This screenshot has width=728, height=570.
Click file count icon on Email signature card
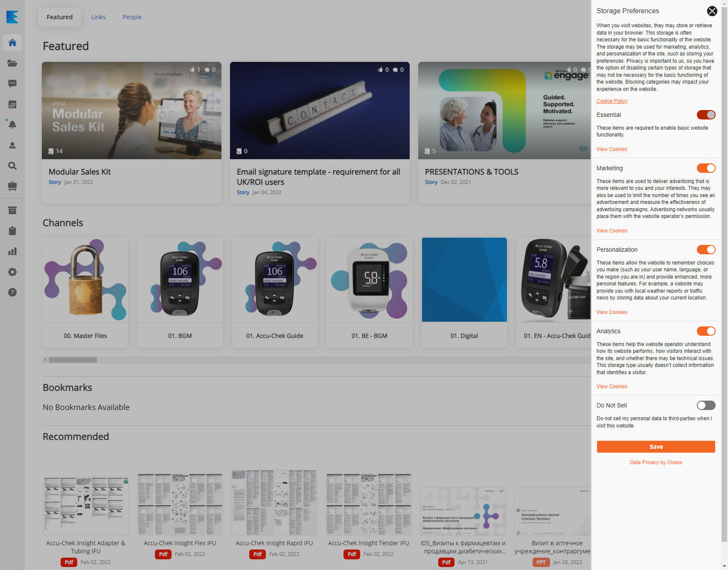[239, 151]
